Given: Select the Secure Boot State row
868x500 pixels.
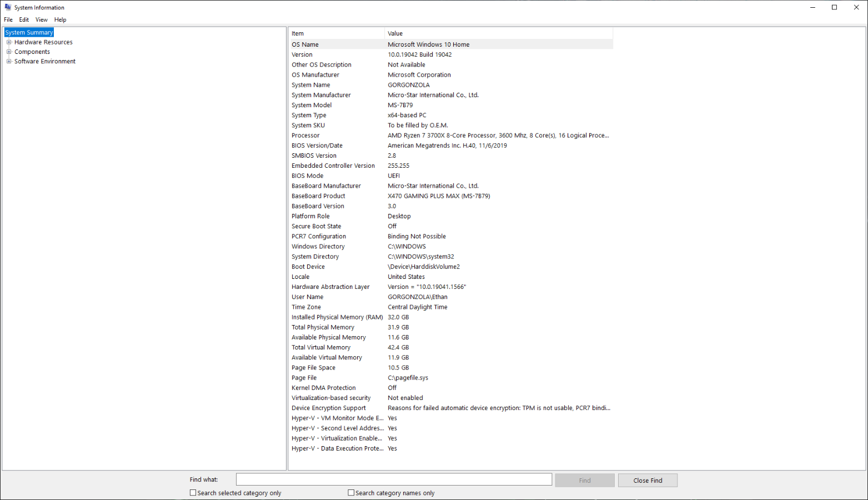Looking at the screenshot, I should coord(451,226).
